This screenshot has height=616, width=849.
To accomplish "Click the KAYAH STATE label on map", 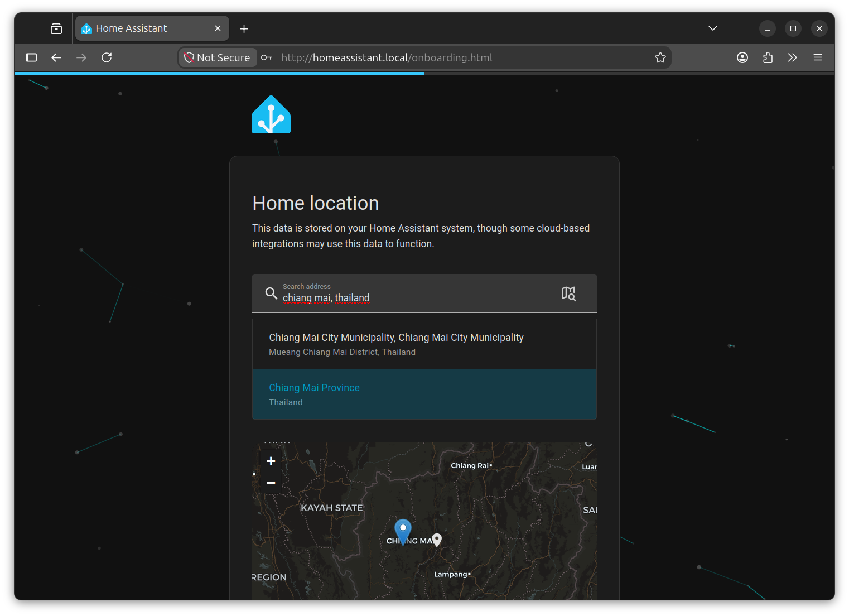I will [332, 508].
